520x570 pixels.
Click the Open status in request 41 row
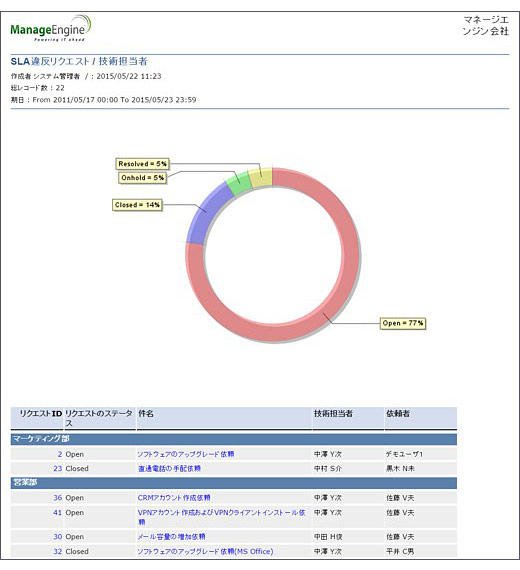(x=75, y=513)
